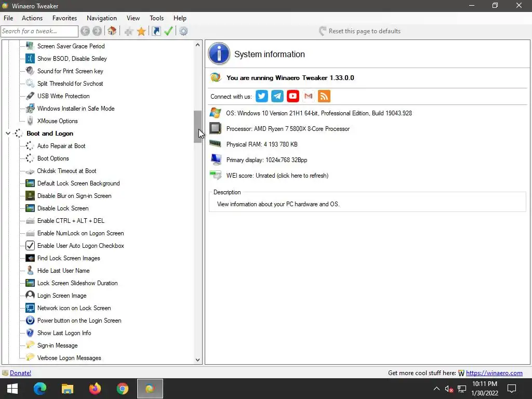Go to the Home page icon

point(112,31)
